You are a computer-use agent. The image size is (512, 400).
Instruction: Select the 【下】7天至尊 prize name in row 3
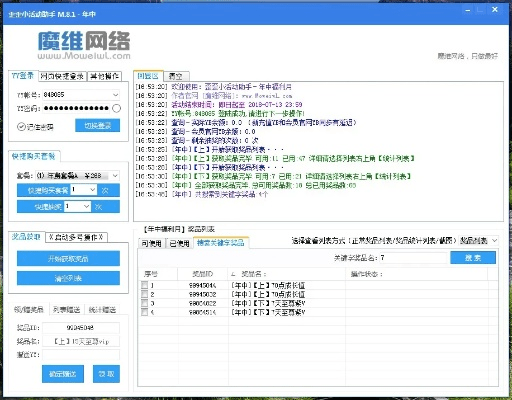pos(268,303)
